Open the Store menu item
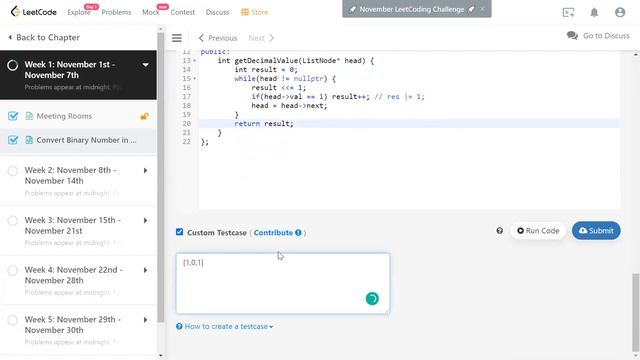 [x=255, y=12]
